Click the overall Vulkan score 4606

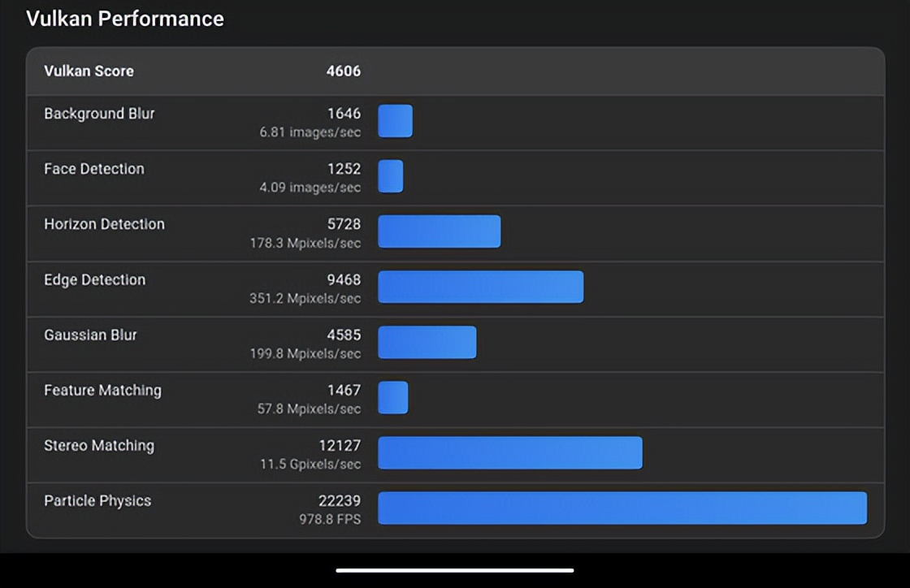pos(343,71)
